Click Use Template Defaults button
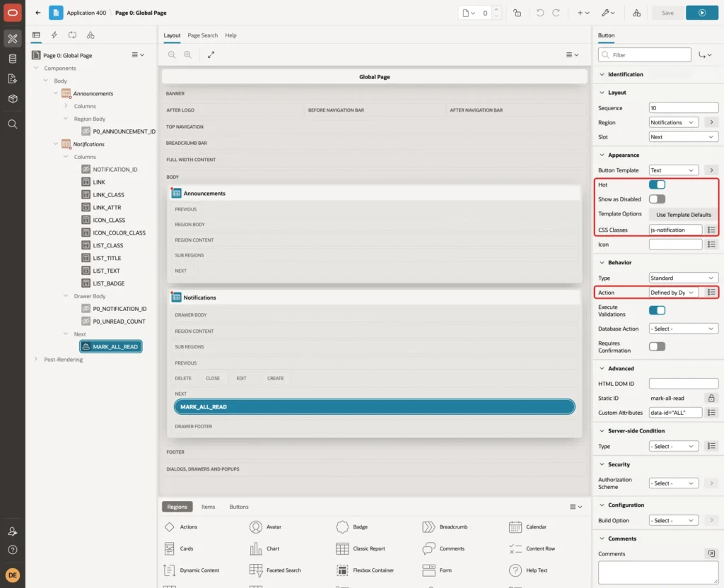 point(684,215)
